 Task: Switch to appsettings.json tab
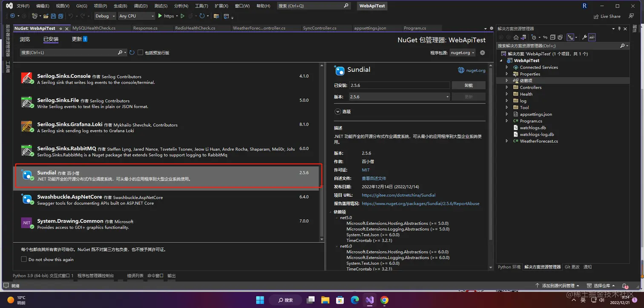(x=370, y=28)
